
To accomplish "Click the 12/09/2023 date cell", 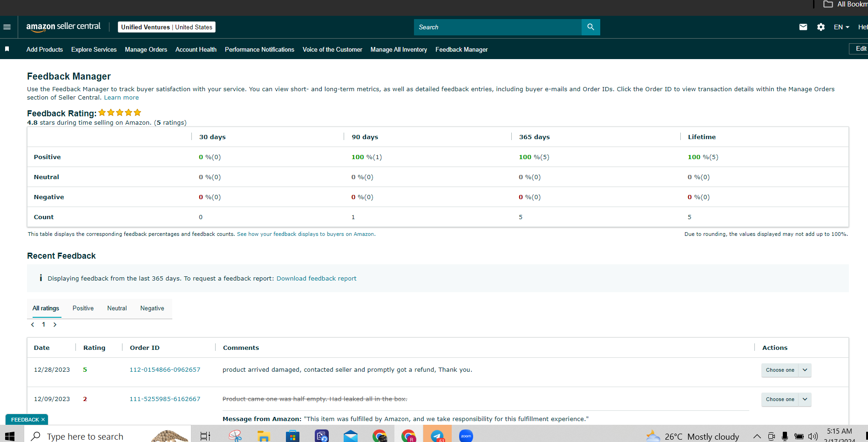I will coord(52,399).
